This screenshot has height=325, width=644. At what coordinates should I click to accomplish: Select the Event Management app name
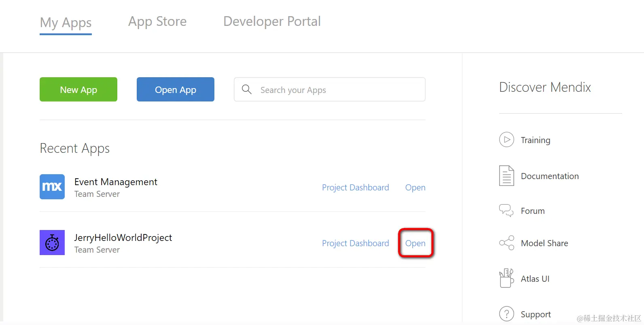tap(116, 182)
